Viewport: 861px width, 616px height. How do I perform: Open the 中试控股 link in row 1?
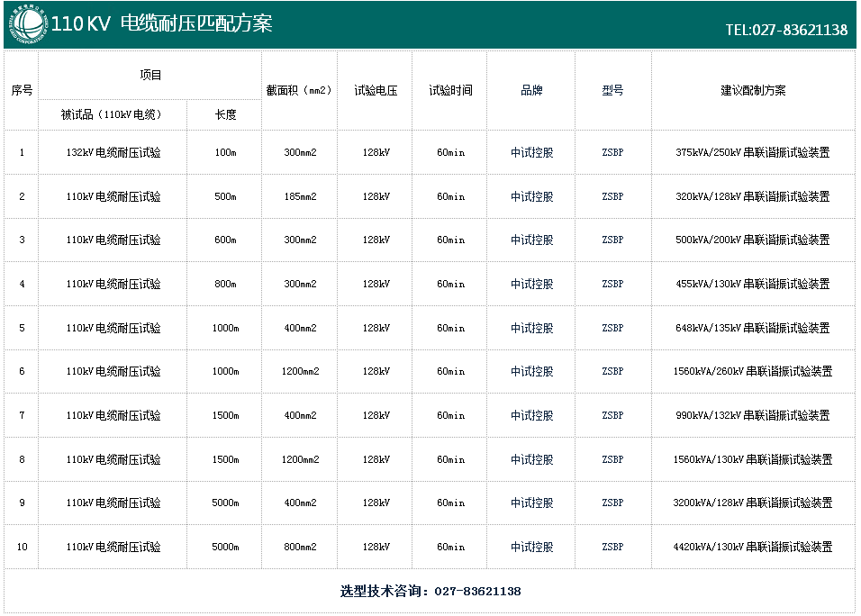pyautogui.click(x=531, y=152)
